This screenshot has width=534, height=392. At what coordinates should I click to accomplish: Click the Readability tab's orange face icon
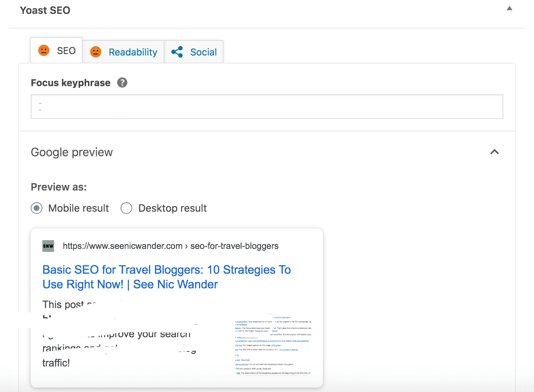(x=96, y=52)
